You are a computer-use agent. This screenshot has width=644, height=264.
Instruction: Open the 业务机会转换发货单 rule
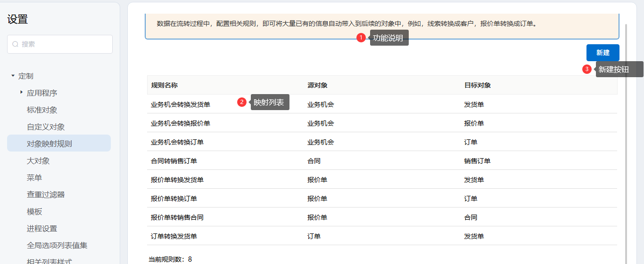(181, 104)
